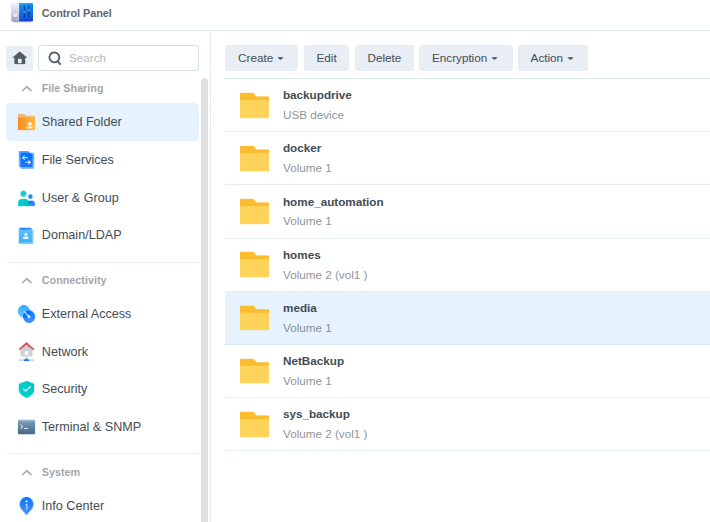The width and height of the screenshot is (710, 522).
Task: Select Shared Folder menu label
Action: tap(82, 122)
